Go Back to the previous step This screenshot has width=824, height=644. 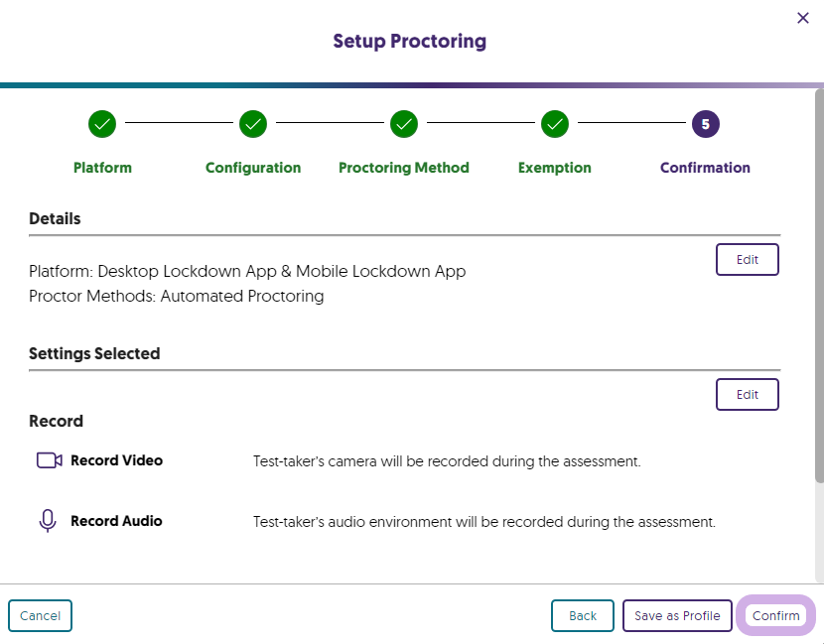point(583,615)
